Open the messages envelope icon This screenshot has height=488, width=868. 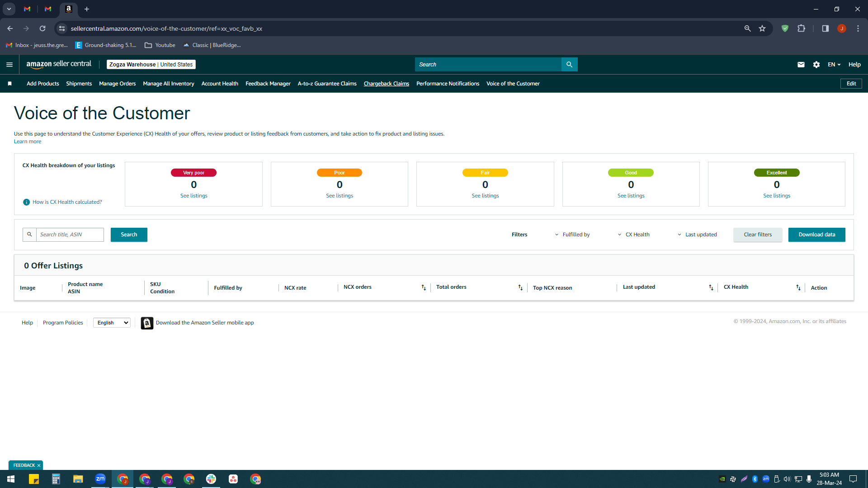tap(801, 65)
